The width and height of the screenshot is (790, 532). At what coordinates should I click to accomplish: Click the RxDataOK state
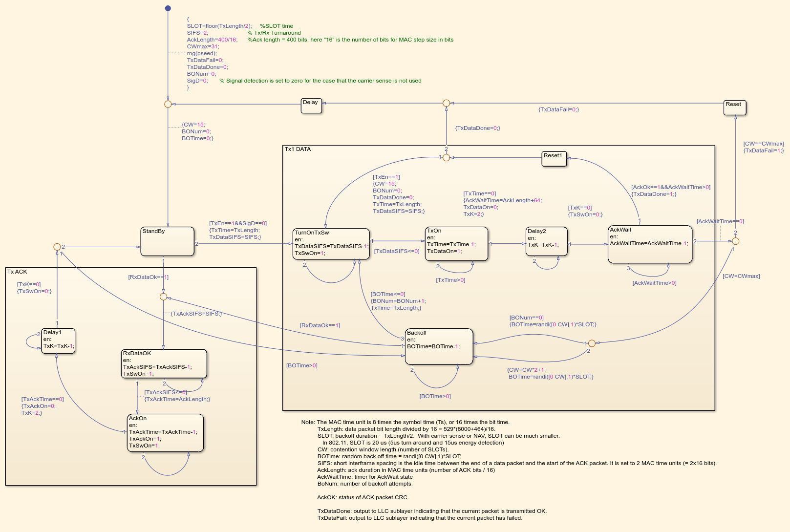click(164, 363)
